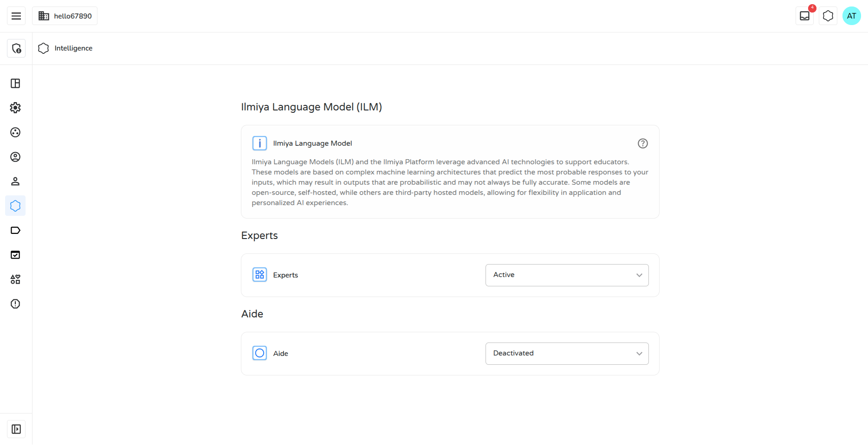
Task: Open the palette circle sidebar icon
Action: click(15, 132)
